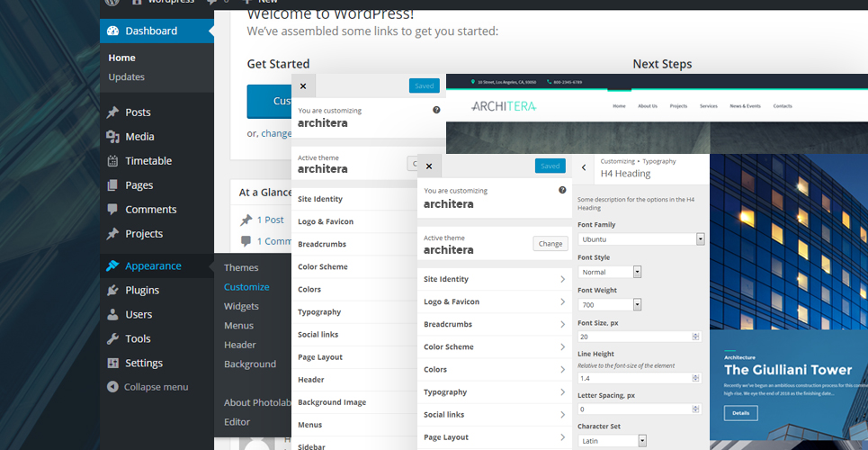Click the Settings sliders icon
868x450 pixels.
(x=113, y=364)
